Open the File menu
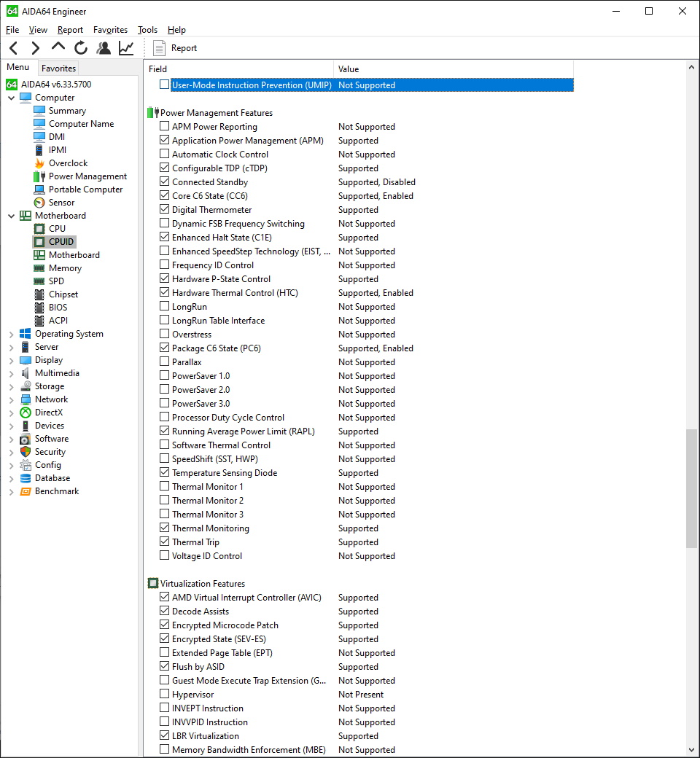Viewport: 700px width, 758px height. (x=12, y=30)
